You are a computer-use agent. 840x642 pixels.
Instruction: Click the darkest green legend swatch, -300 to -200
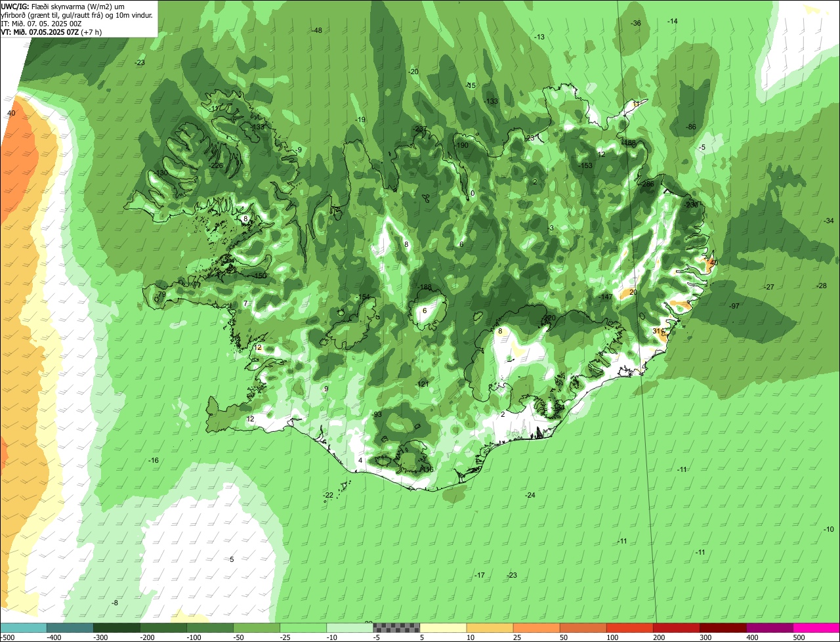[117, 628]
